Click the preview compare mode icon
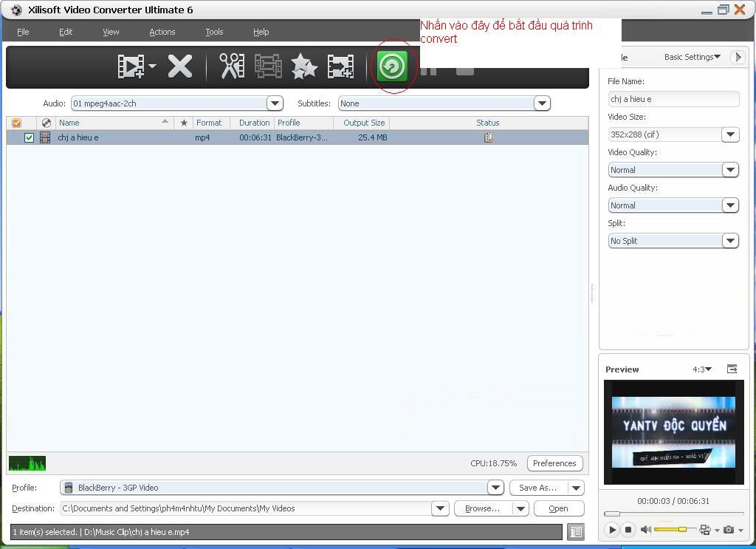 pyautogui.click(x=705, y=530)
